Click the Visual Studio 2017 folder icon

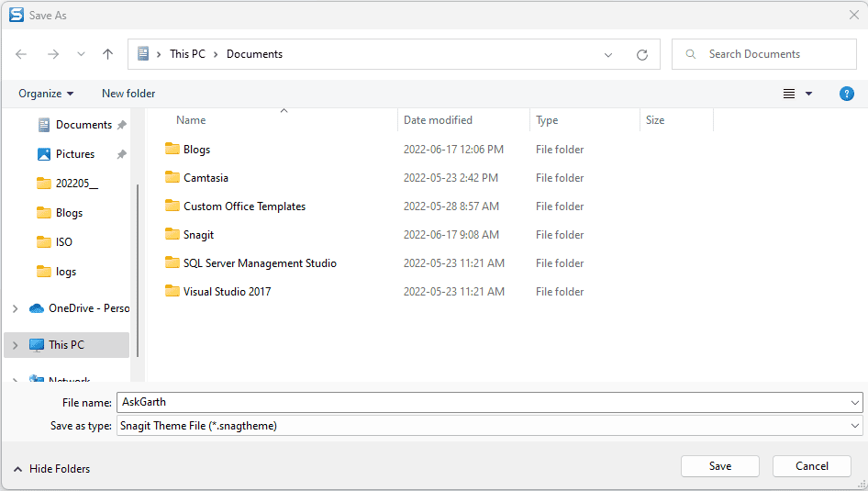[172, 291]
